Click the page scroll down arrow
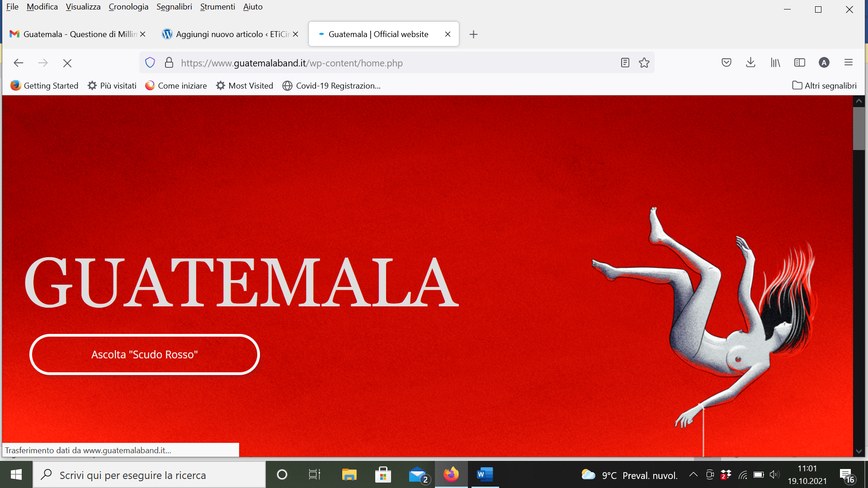This screenshot has width=868, height=488. point(859,451)
